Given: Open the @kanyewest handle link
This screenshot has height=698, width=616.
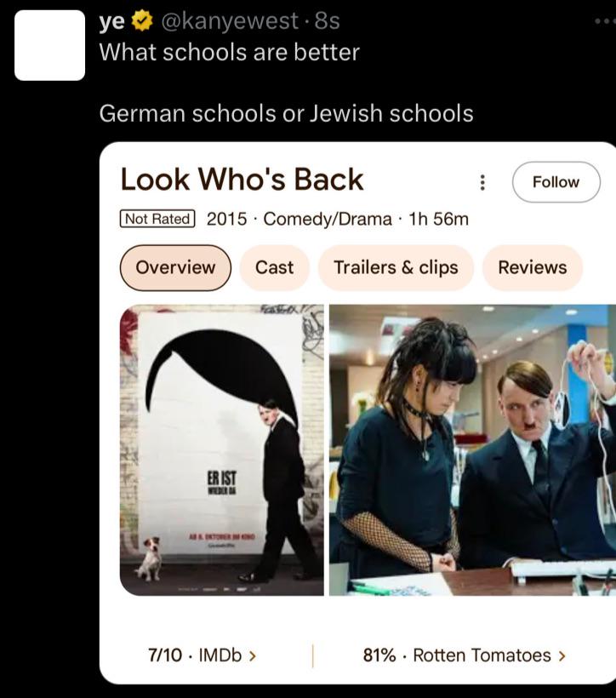Looking at the screenshot, I should [229, 21].
